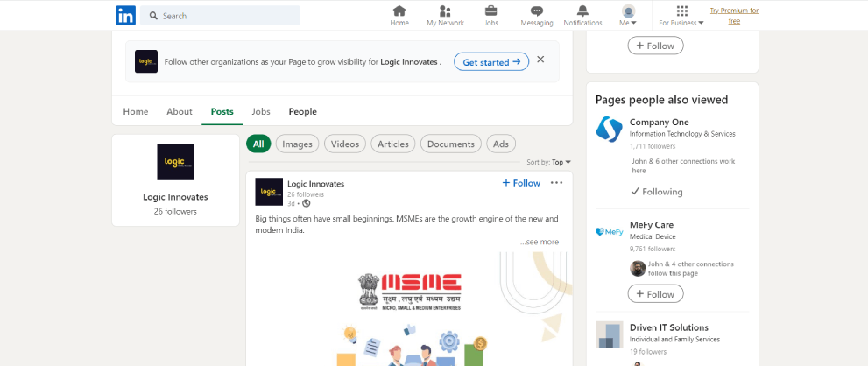Click '9,761 followers' text

(x=653, y=250)
